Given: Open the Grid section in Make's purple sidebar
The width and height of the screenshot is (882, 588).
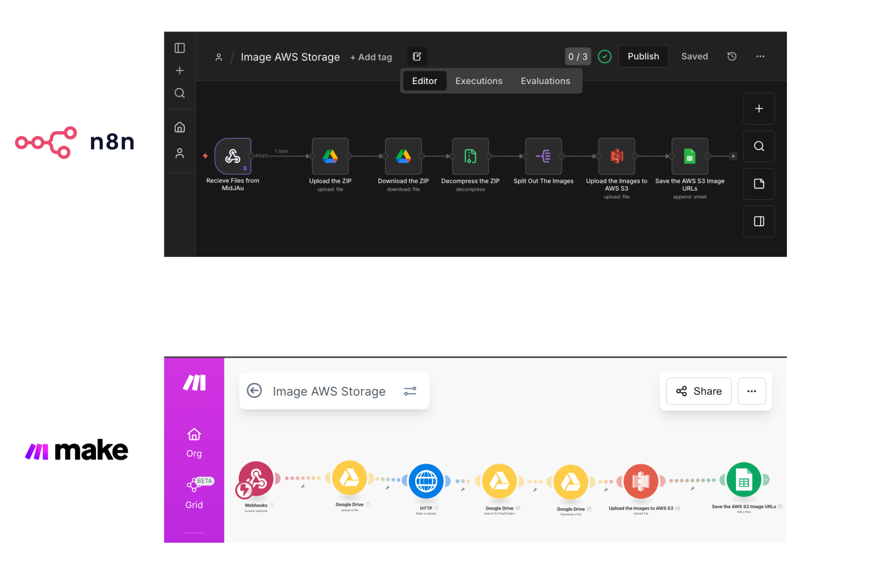Looking at the screenshot, I should coord(194,494).
